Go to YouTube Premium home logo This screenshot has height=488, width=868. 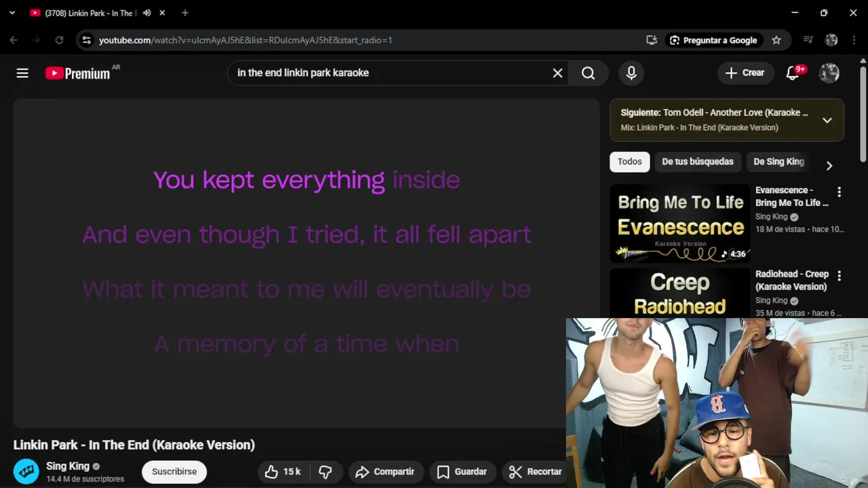point(78,73)
